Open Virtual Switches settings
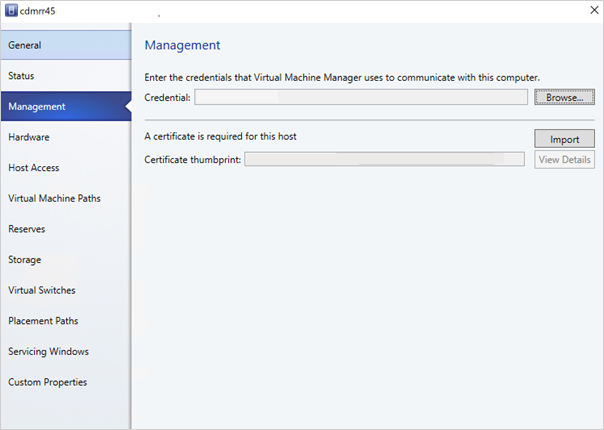The width and height of the screenshot is (604, 430). tap(66, 290)
